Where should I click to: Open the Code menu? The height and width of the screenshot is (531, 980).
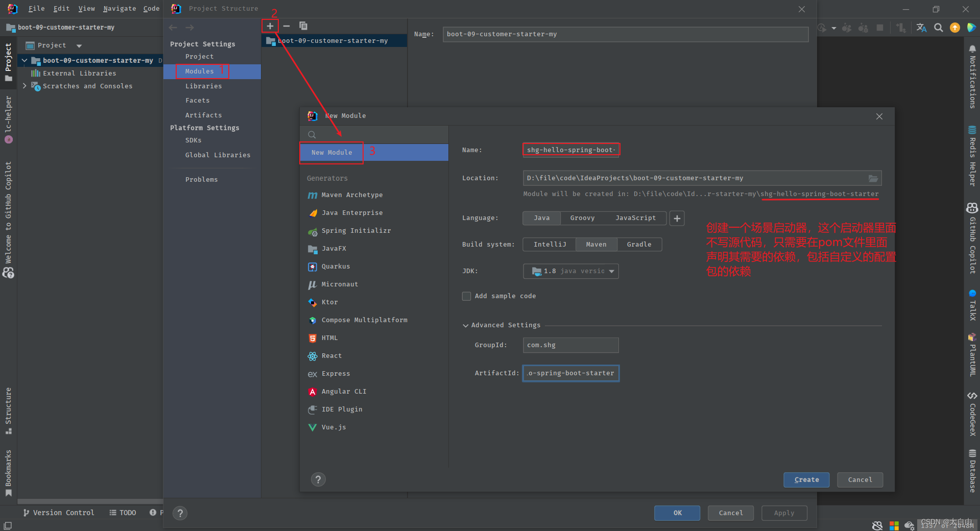click(x=151, y=9)
